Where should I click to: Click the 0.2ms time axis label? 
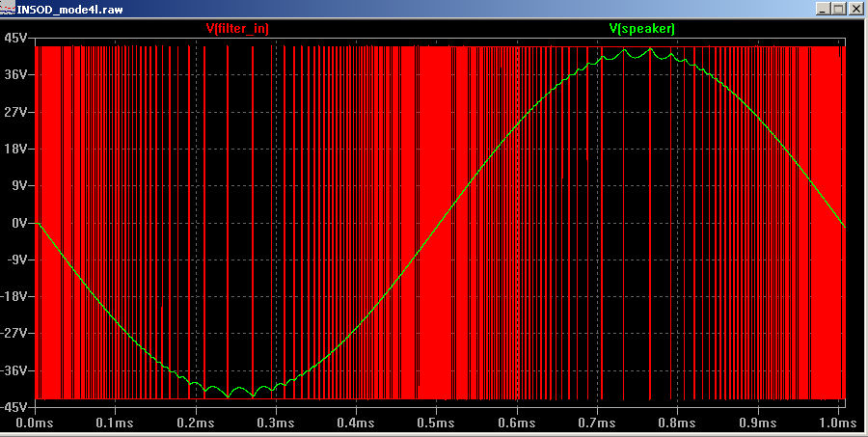click(x=196, y=423)
